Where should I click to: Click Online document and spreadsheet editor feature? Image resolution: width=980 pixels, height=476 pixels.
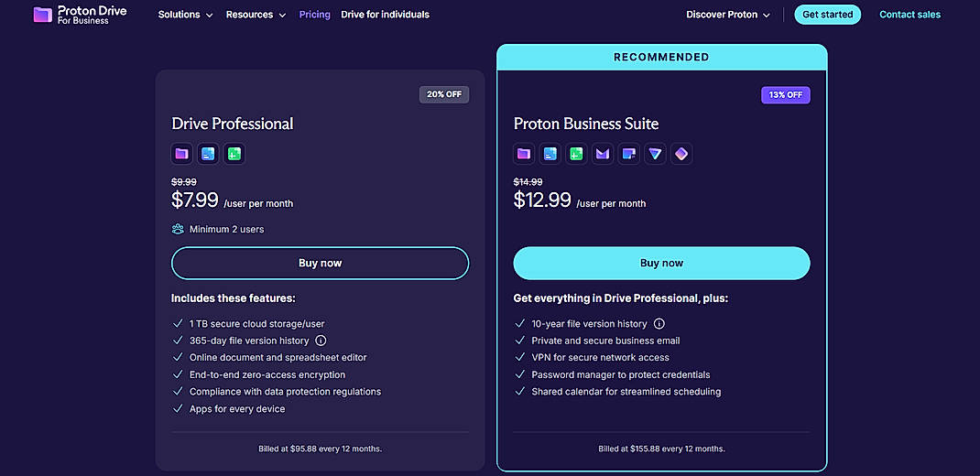[x=278, y=357]
